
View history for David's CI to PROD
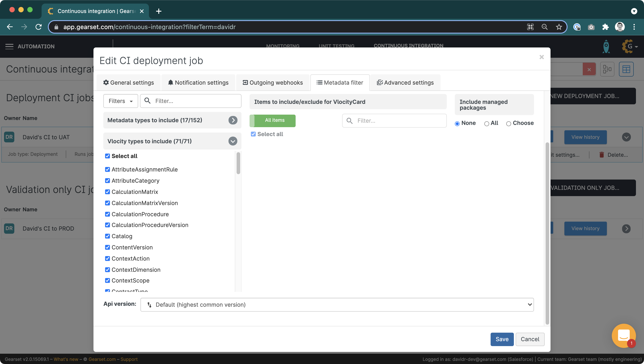point(585,229)
